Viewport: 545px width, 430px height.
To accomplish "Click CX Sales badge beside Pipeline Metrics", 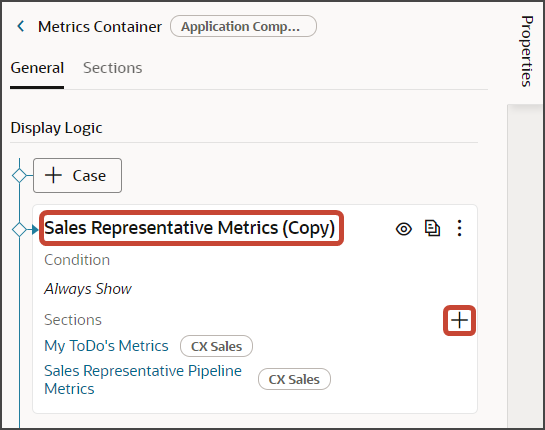I will 294,379.
